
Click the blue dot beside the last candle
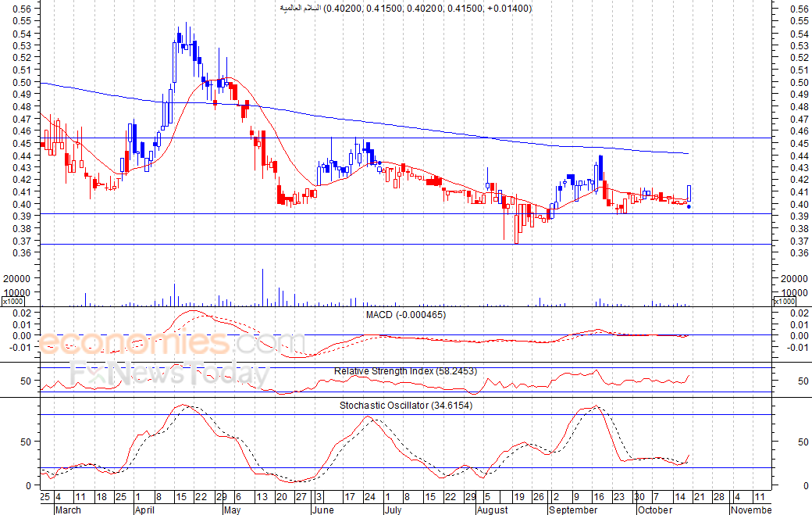(688, 207)
